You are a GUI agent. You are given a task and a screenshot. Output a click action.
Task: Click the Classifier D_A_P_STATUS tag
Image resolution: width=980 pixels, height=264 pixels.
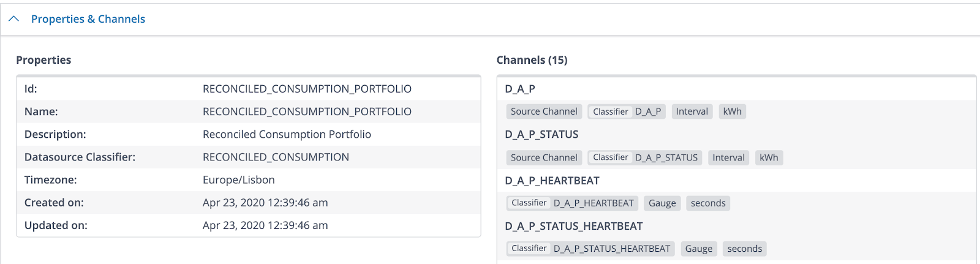coord(645,157)
